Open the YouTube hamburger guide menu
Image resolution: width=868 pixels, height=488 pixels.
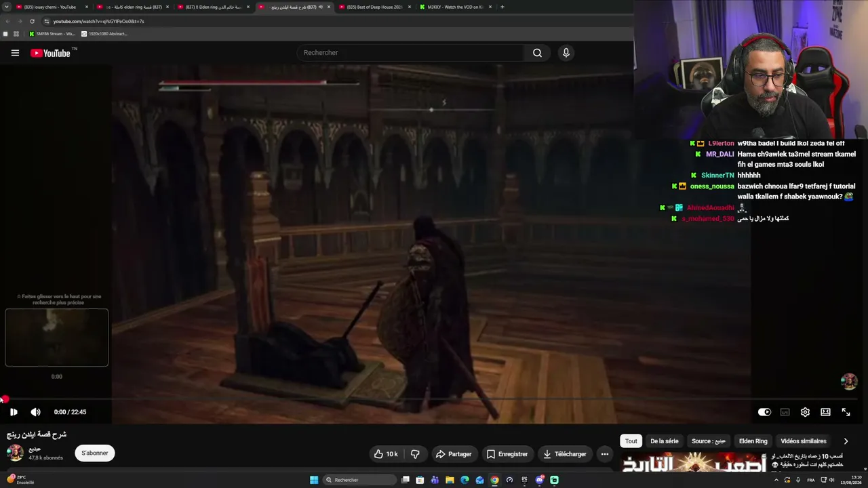[15, 53]
